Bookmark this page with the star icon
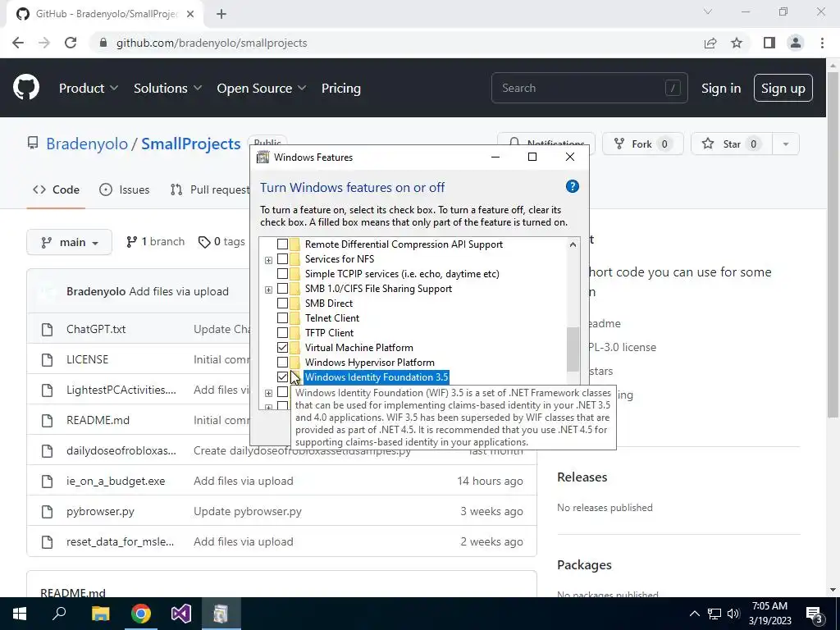The height and width of the screenshot is (630, 840). point(737,43)
